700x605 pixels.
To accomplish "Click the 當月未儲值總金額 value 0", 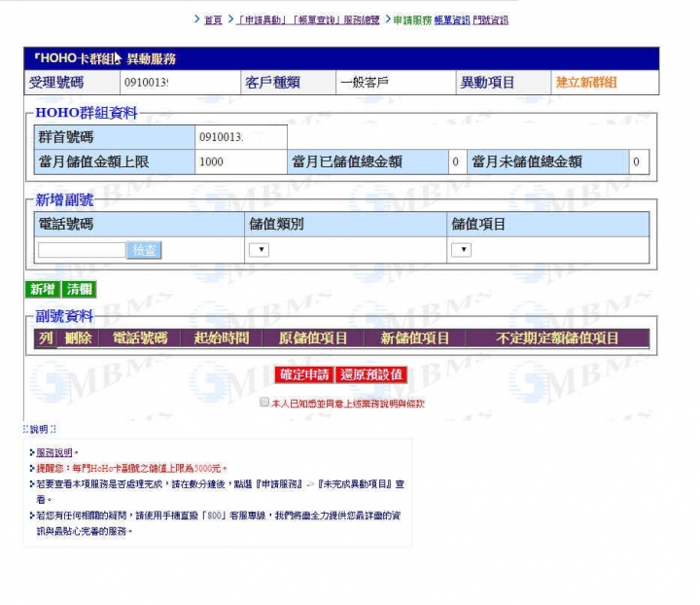I will 638,161.
